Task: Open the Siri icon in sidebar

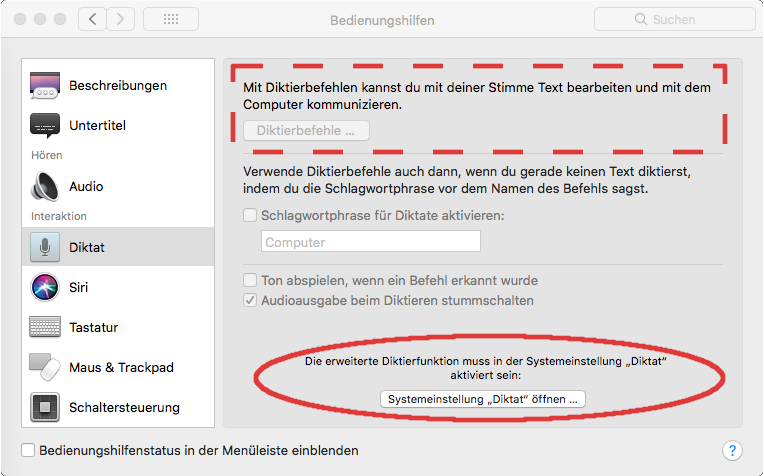Action: [45, 287]
